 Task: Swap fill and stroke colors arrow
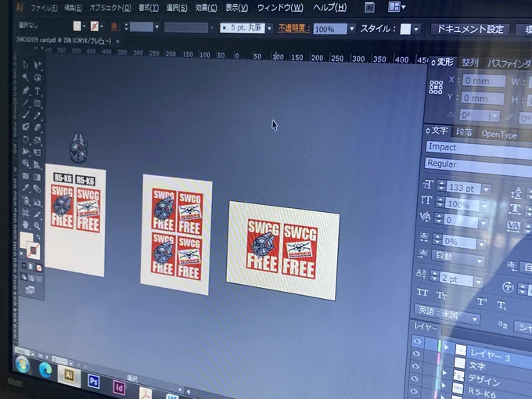pos(38,237)
